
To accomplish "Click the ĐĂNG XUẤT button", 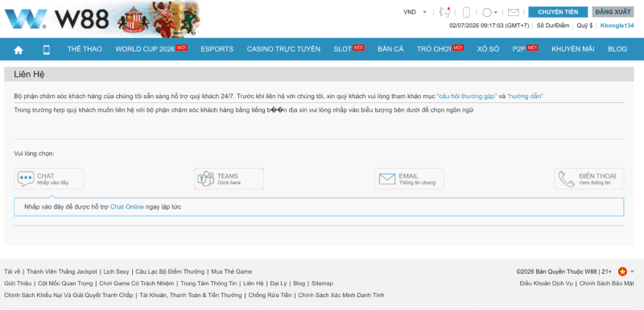I will point(613,12).
